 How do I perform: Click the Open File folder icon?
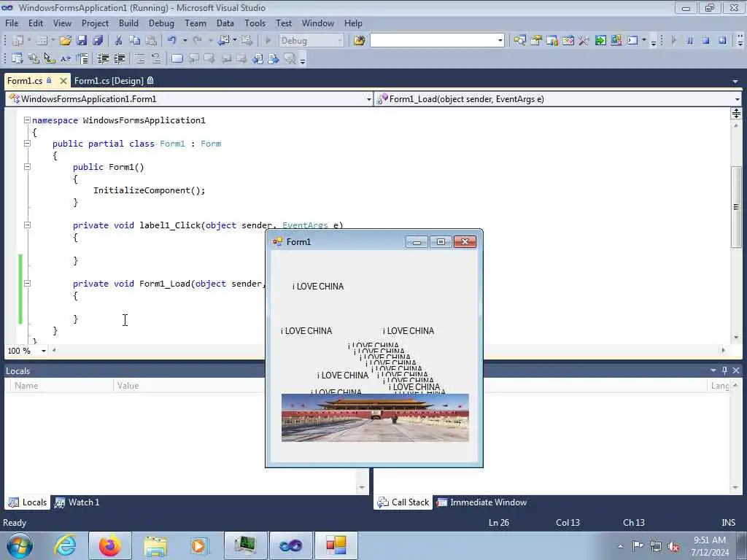(66, 41)
